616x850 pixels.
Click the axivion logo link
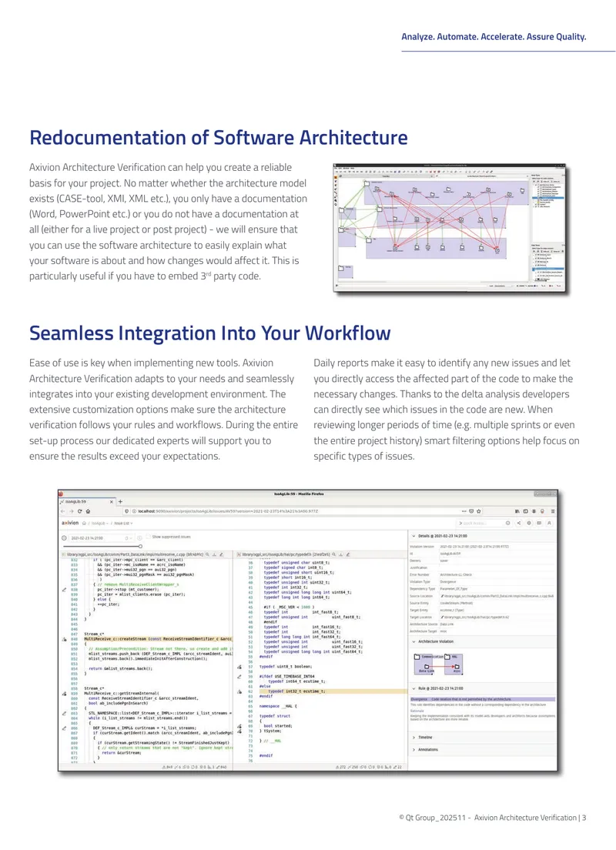pyautogui.click(x=70, y=523)
